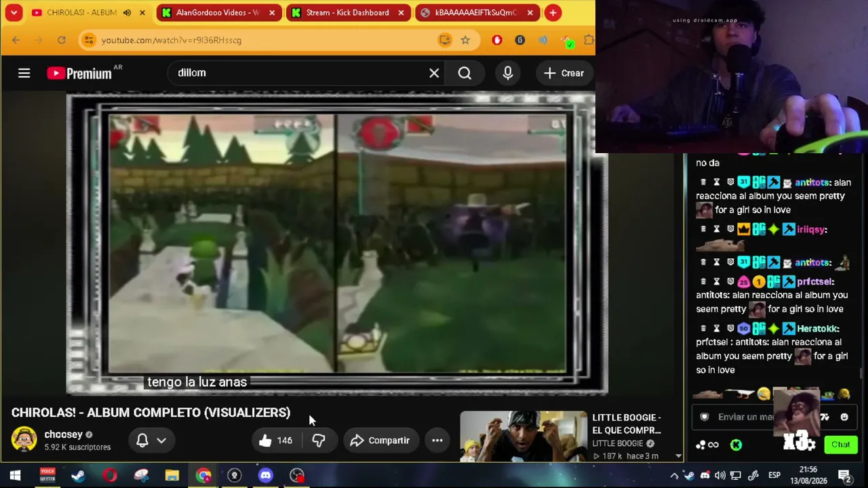Bookmark this page with the star
This screenshot has height=488, width=868.
[x=465, y=40]
